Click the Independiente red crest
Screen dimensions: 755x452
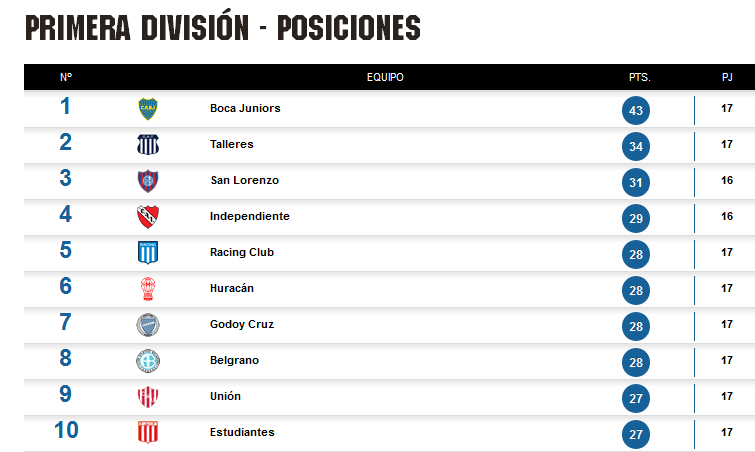pos(148,217)
